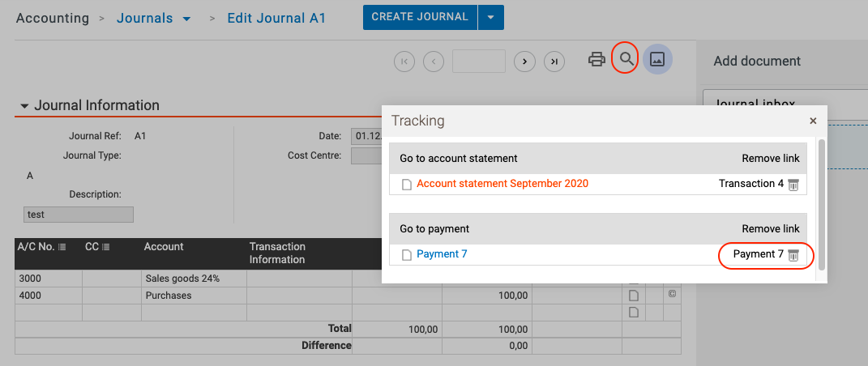Click the document icon on Purchases row
Image resolution: width=868 pixels, height=366 pixels.
click(x=634, y=296)
